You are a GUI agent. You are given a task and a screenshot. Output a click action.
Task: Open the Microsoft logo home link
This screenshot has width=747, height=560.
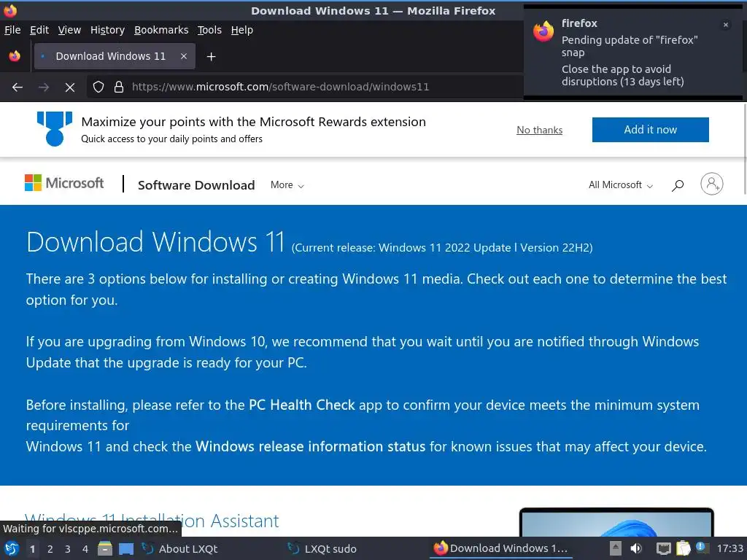pos(64,183)
